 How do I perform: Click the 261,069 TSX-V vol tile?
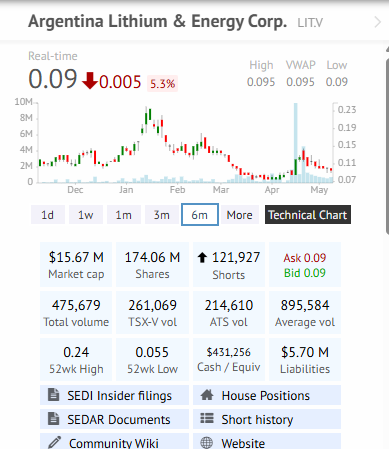(x=152, y=312)
